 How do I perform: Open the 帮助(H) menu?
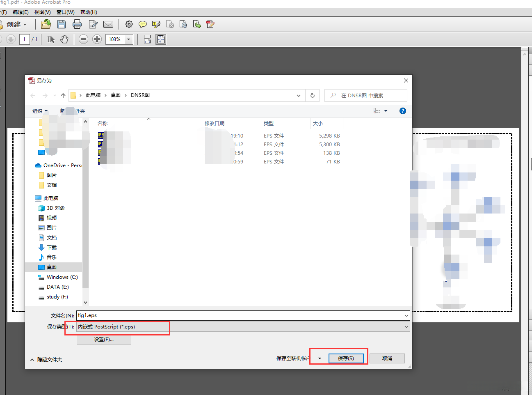[x=89, y=12]
